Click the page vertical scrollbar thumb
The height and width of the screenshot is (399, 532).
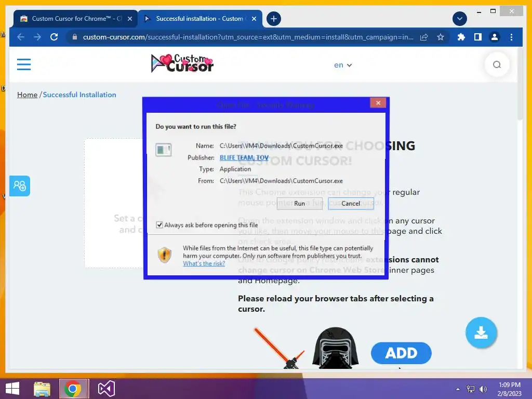click(521, 84)
